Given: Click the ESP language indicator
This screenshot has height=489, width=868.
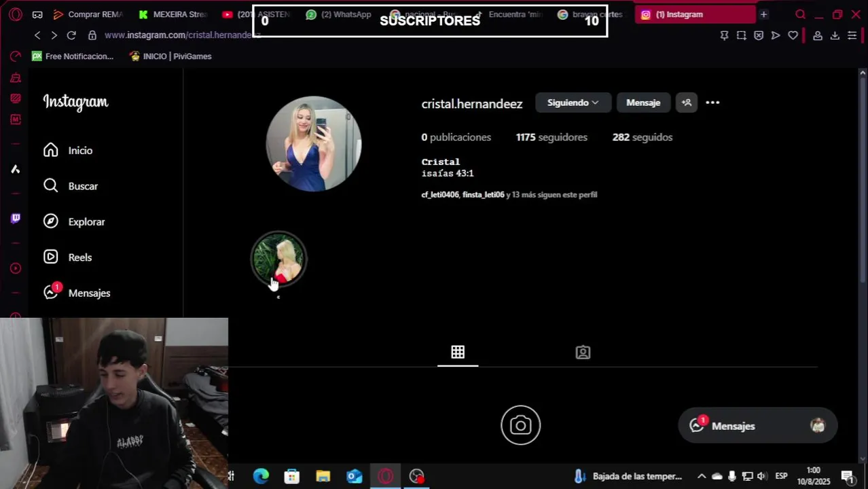Looking at the screenshot, I should [782, 476].
